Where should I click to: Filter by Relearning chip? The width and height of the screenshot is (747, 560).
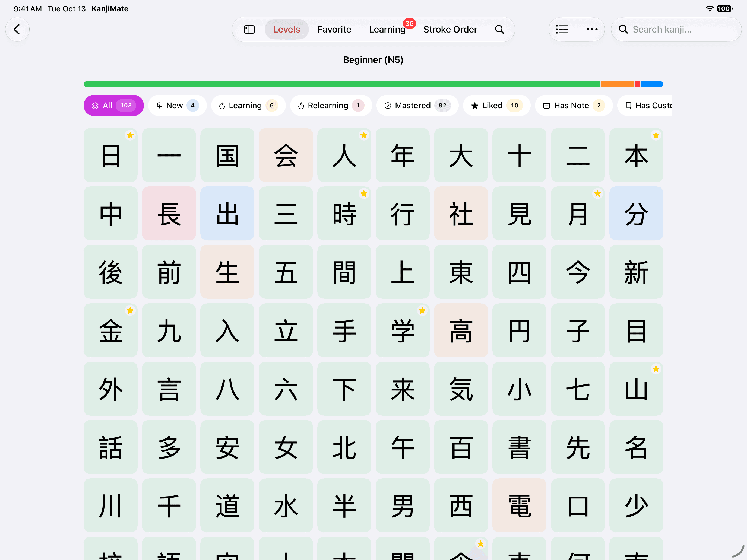click(x=331, y=105)
